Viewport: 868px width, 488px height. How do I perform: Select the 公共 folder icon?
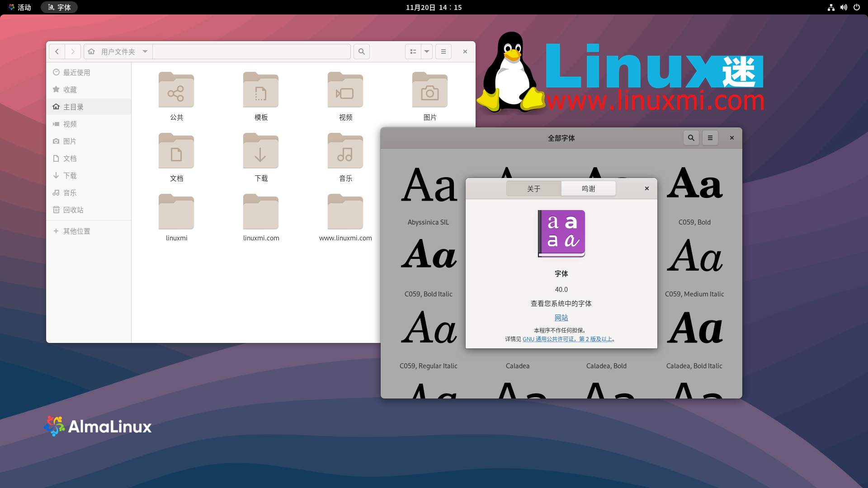pos(176,90)
